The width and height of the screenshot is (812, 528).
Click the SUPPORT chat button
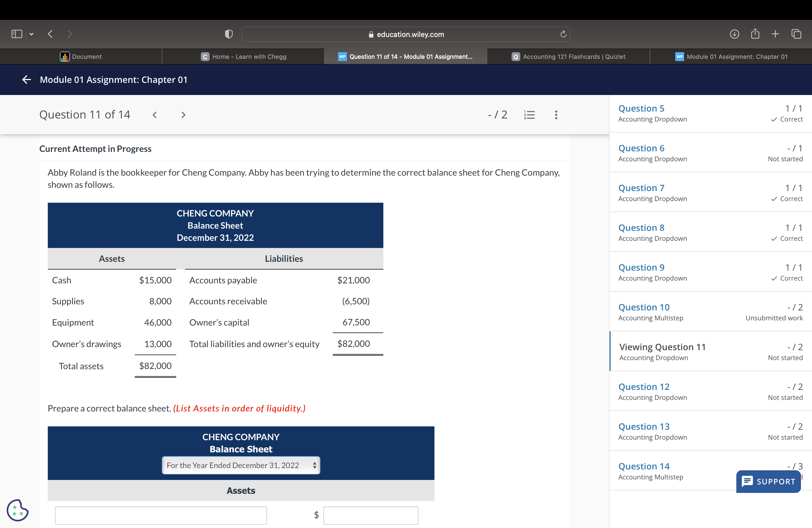pyautogui.click(x=768, y=481)
